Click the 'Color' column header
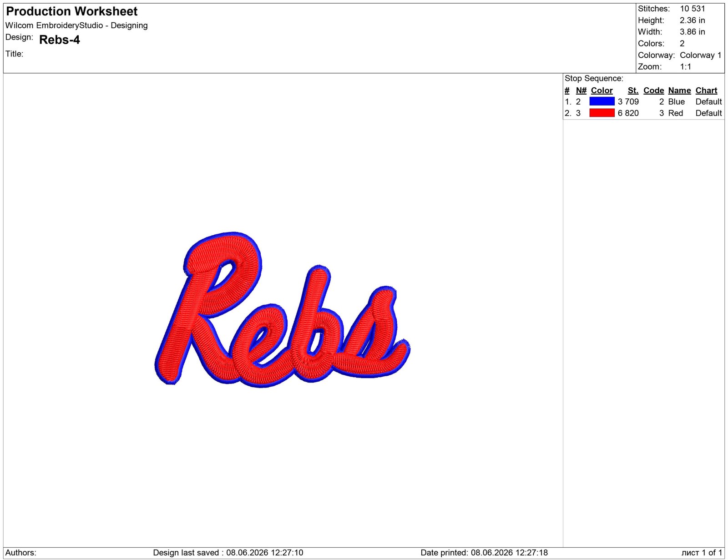The image size is (728, 560). pos(602,91)
